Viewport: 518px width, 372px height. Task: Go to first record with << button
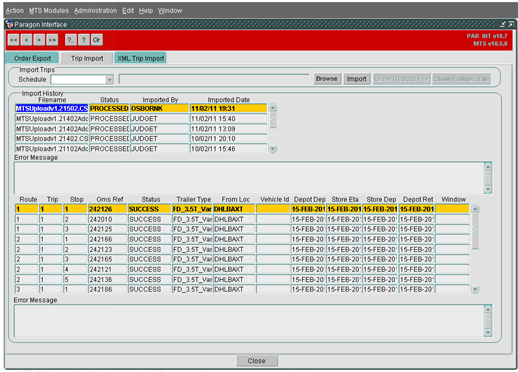14,40
